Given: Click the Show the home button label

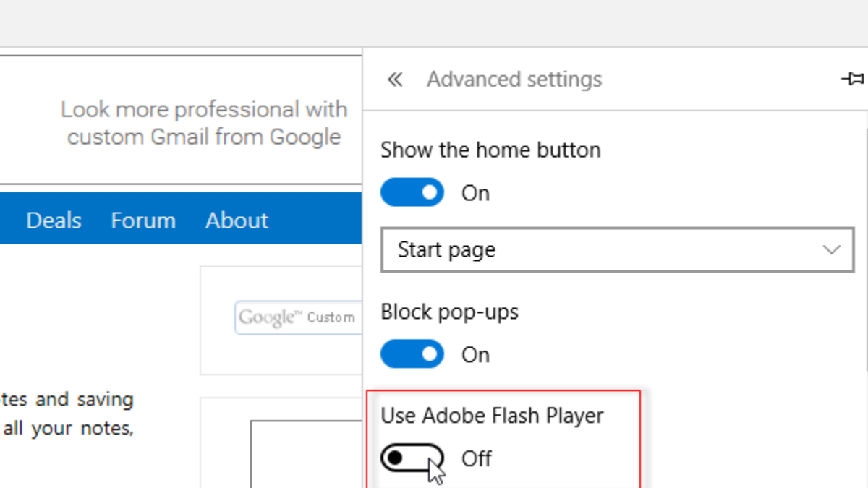Looking at the screenshot, I should (x=490, y=150).
